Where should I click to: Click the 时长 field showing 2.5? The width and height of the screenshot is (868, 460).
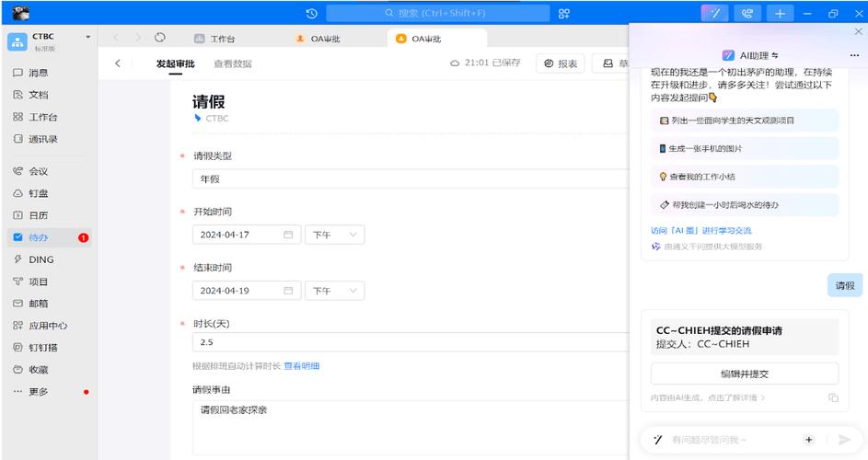click(x=411, y=342)
